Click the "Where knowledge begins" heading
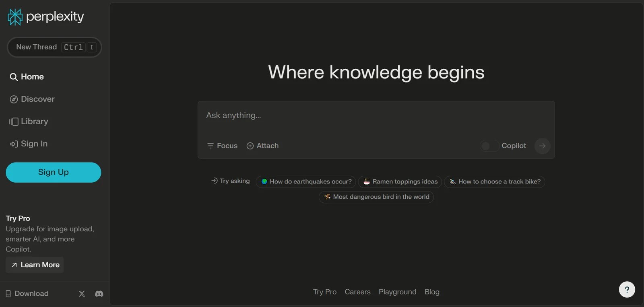 point(376,72)
